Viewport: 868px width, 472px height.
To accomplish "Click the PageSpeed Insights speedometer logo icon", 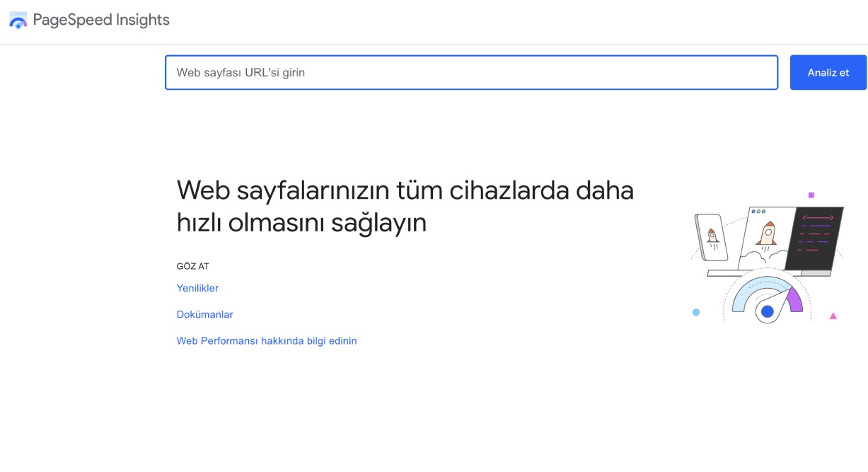I will click(18, 21).
